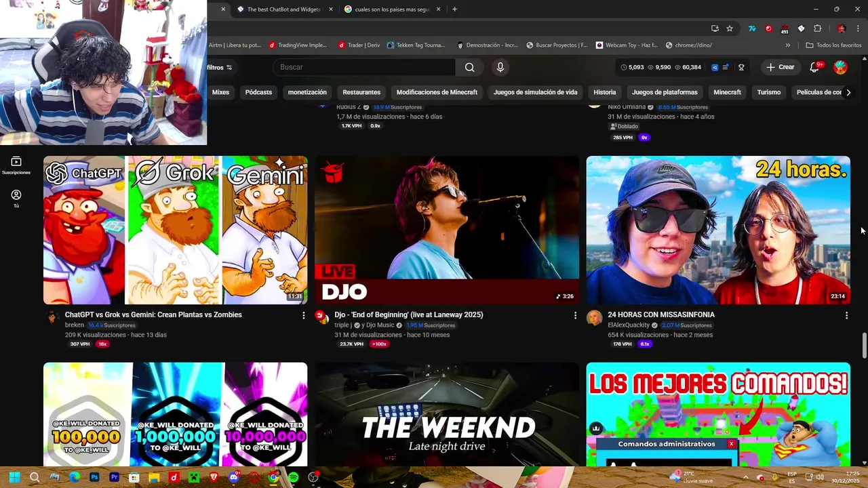Open options for 24 HORAS CON MISSASINFONIA video
Screen dimensions: 868x488
point(846,315)
